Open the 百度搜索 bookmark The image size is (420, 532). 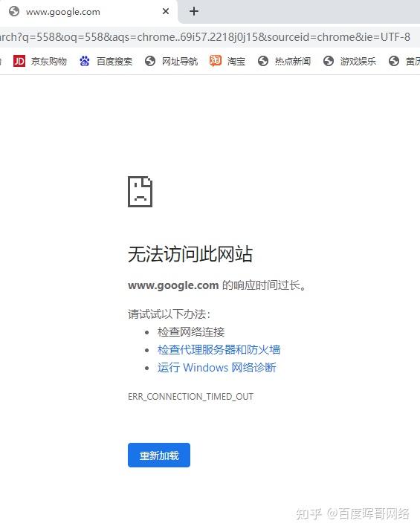coord(106,61)
